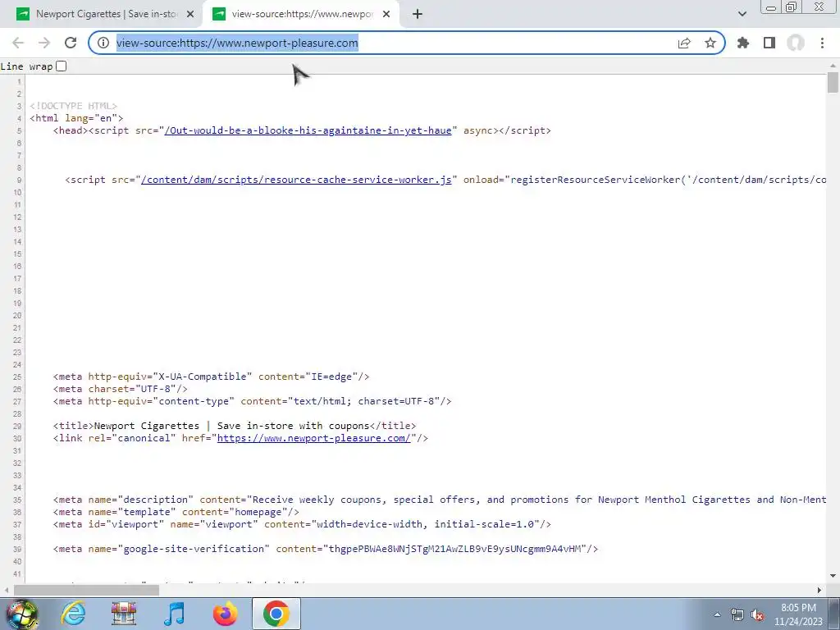Click the scroll down arrow on right
Viewport: 840px width, 630px height.
[833, 577]
